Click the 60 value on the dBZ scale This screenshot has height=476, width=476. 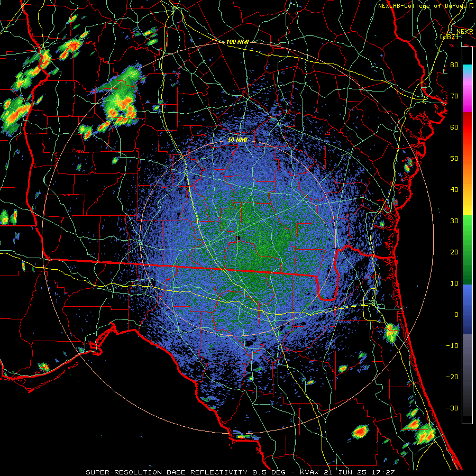point(454,127)
